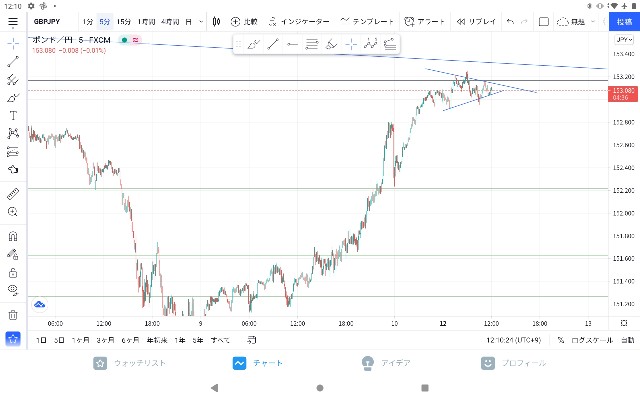
Task: Open the cloud layout save menu
Action: tap(571, 22)
